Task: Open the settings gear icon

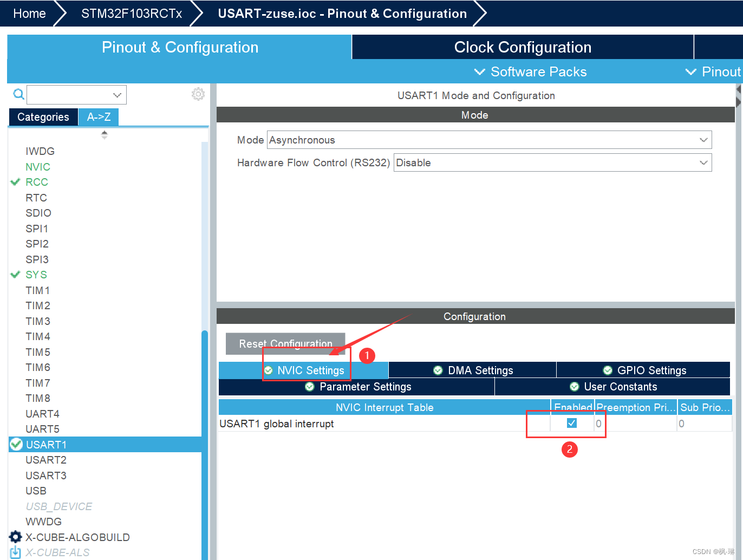Action: (x=198, y=94)
